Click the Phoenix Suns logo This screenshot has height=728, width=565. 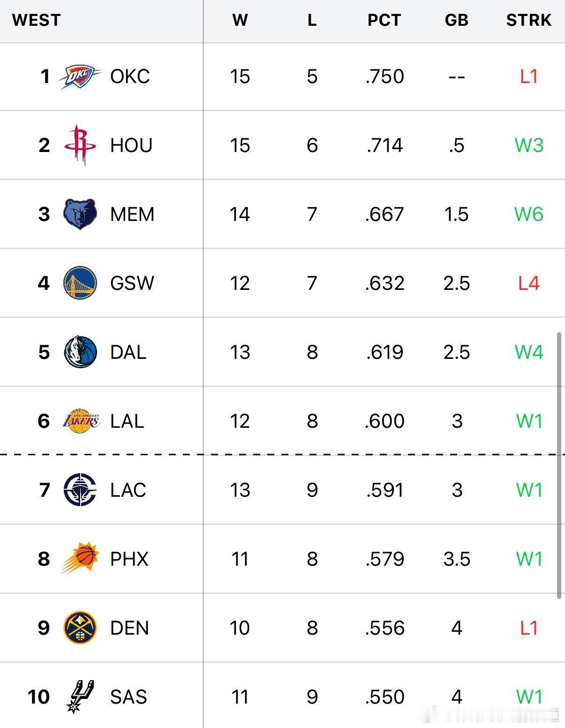(80, 558)
